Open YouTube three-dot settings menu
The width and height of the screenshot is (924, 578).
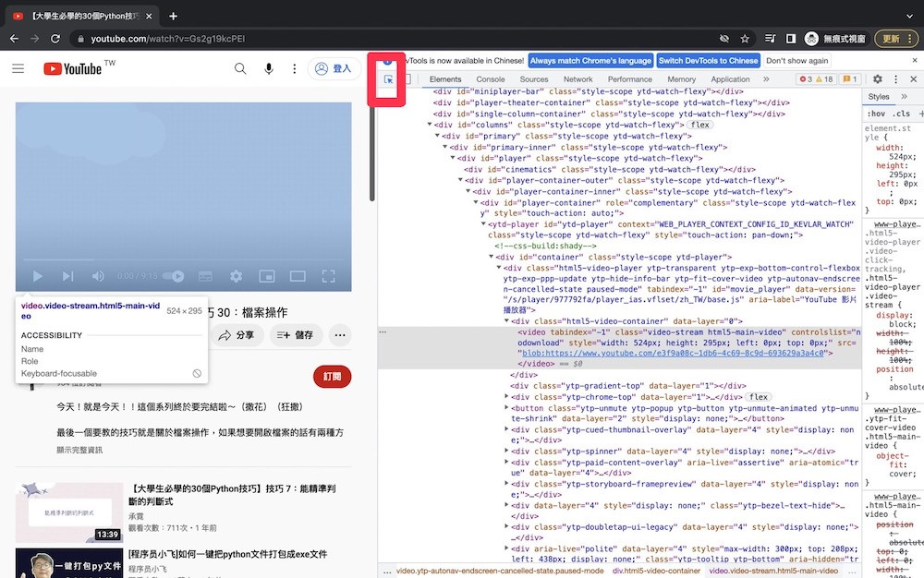tap(294, 68)
